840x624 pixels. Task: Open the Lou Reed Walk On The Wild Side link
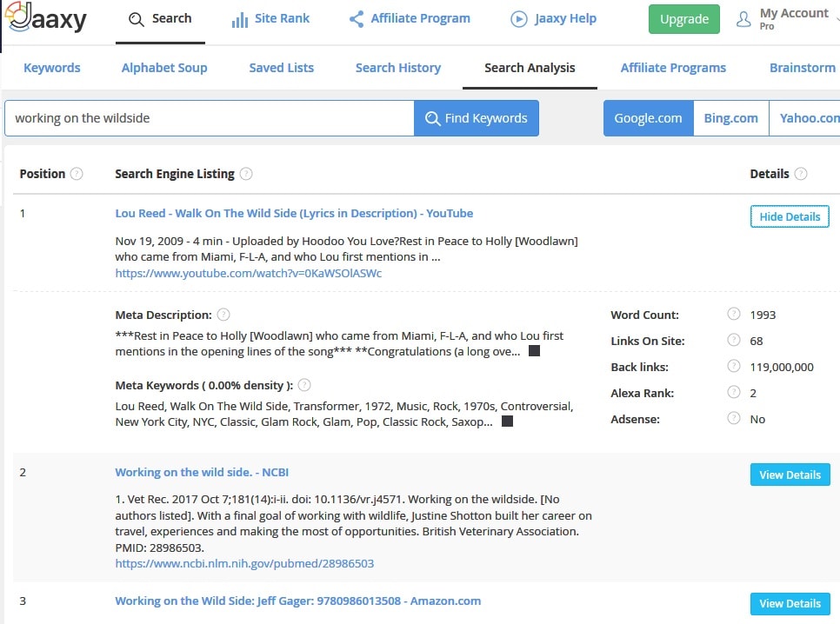tap(294, 213)
